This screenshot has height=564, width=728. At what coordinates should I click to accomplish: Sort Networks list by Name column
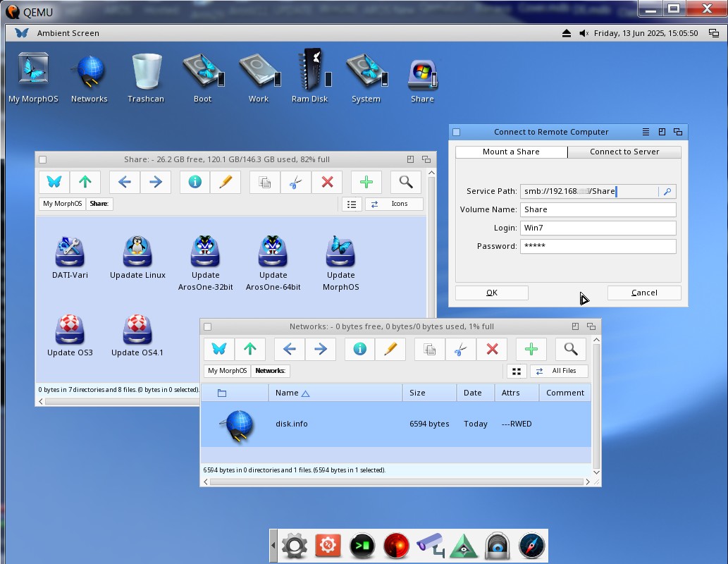335,393
